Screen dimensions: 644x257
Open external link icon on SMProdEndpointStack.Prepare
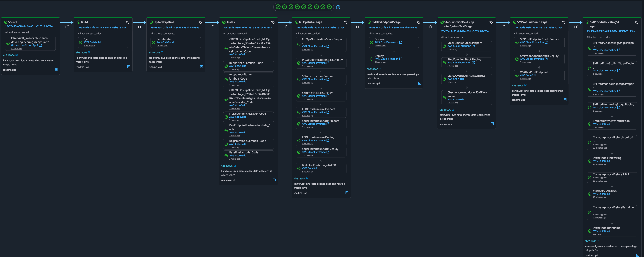click(x=546, y=42)
